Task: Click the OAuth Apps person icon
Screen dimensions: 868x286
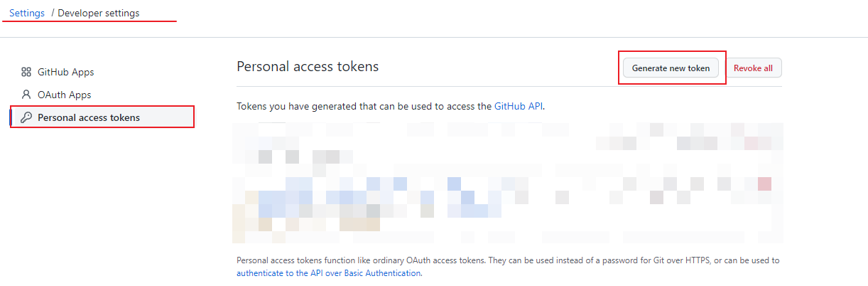Action: (26, 94)
